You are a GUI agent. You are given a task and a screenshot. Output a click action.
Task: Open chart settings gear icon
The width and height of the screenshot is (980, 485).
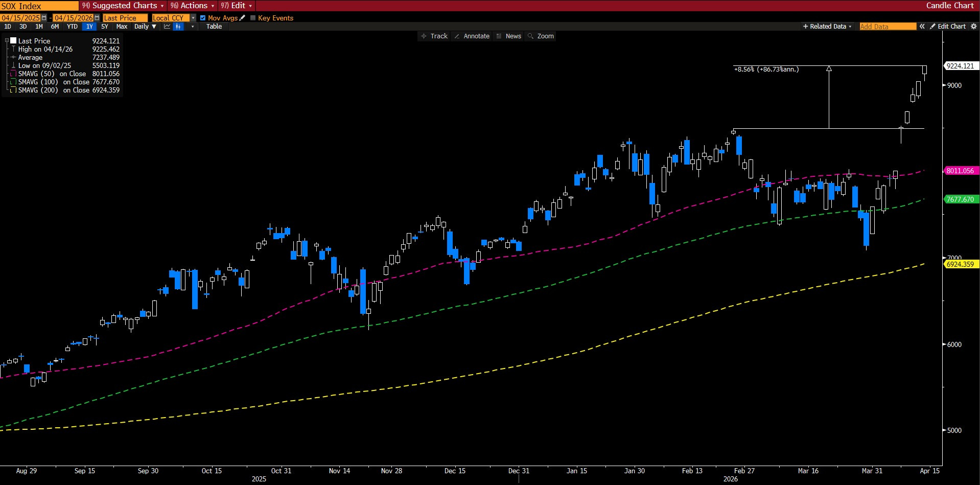click(974, 27)
